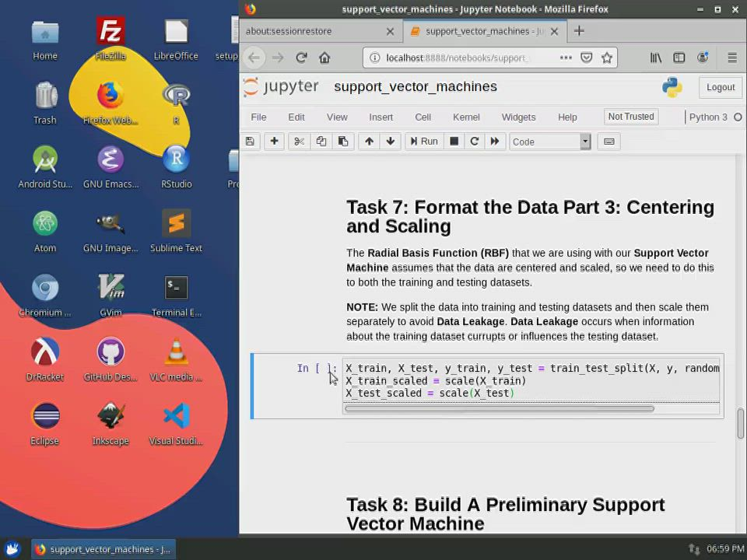Screen dimensions: 747x560
Task: Select support_vector_machines taskbar window button
Action: click(103, 549)
